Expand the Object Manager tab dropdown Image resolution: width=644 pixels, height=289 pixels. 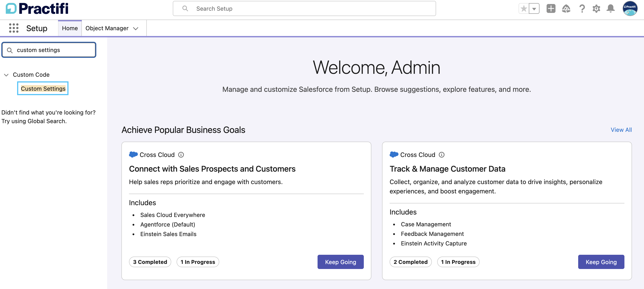(136, 28)
